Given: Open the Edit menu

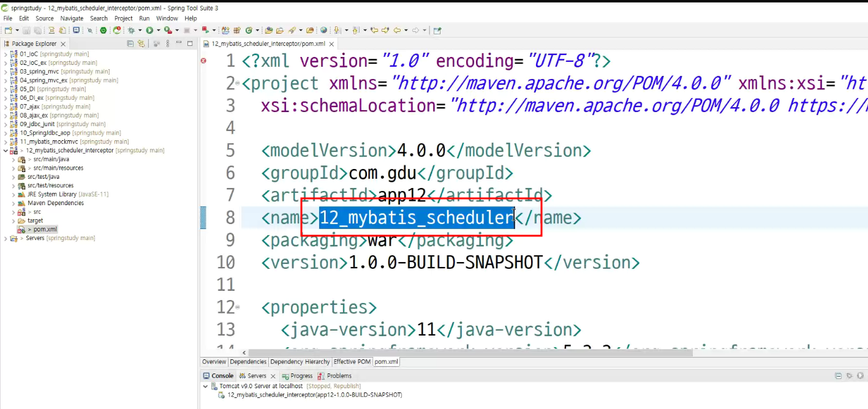Looking at the screenshot, I should click(x=24, y=18).
